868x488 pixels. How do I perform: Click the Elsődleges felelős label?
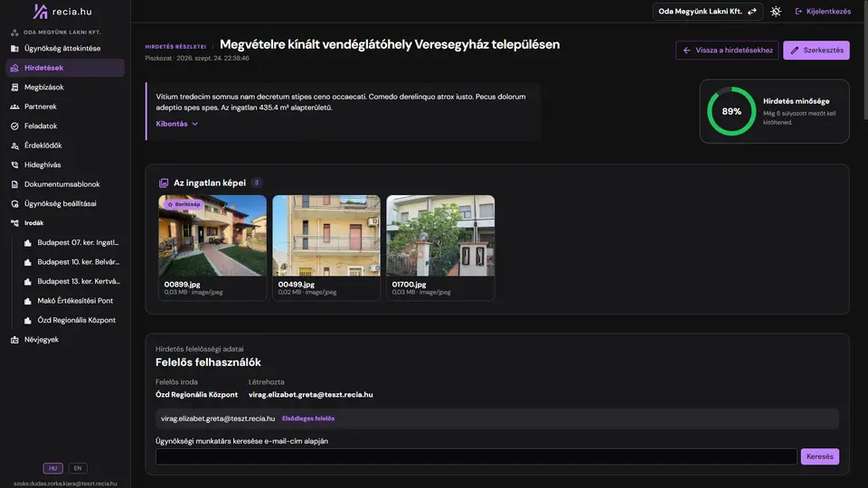[x=308, y=418]
